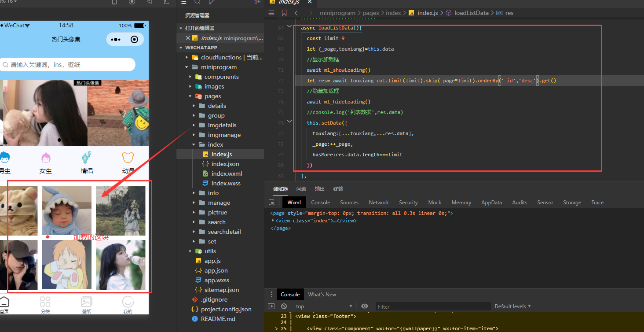
Task: Tap the cartoon girl with bunny thumbnail
Action: pos(67,265)
